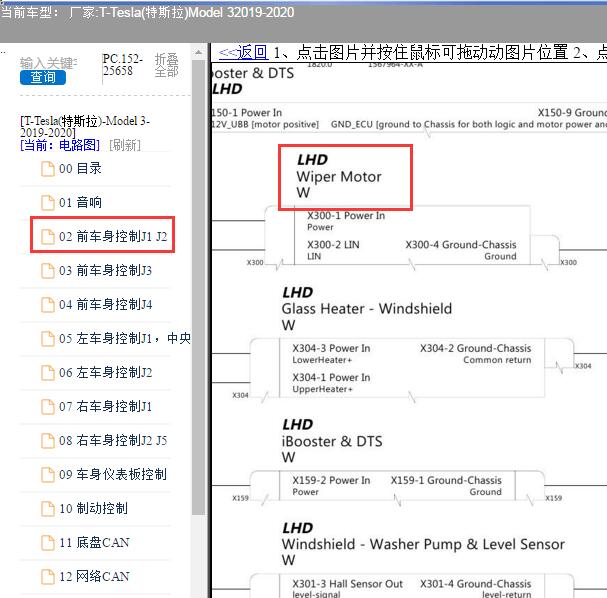Click the 输入关键字 keyword input field
The height and width of the screenshot is (598, 607).
tap(48, 63)
